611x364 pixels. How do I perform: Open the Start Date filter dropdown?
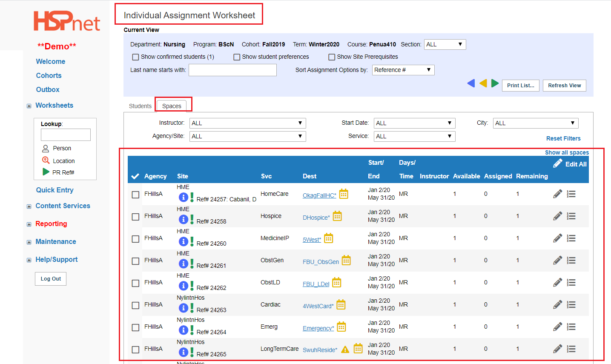click(x=415, y=123)
